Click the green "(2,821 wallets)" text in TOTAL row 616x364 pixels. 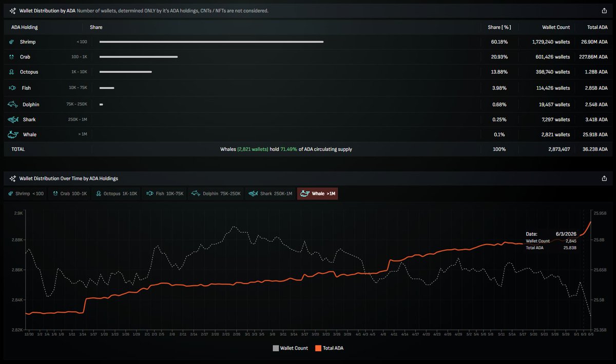coord(253,149)
